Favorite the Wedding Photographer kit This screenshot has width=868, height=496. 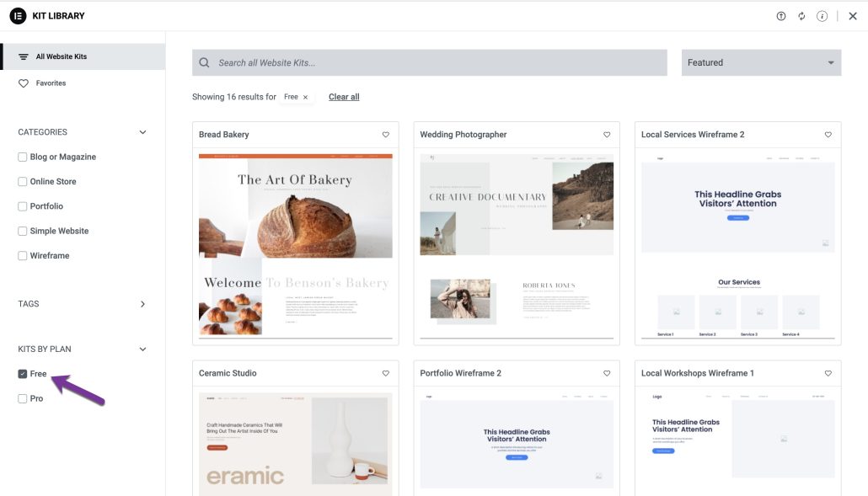pos(607,134)
